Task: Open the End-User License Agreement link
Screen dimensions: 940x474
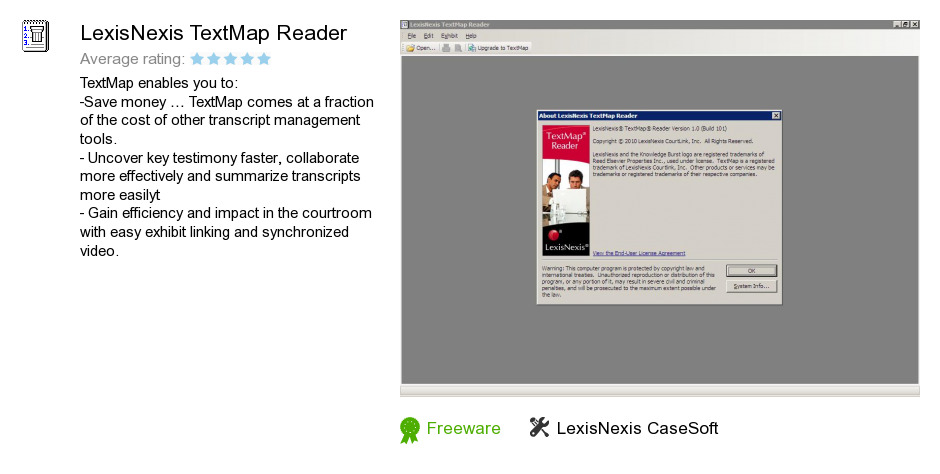Action: click(x=638, y=253)
